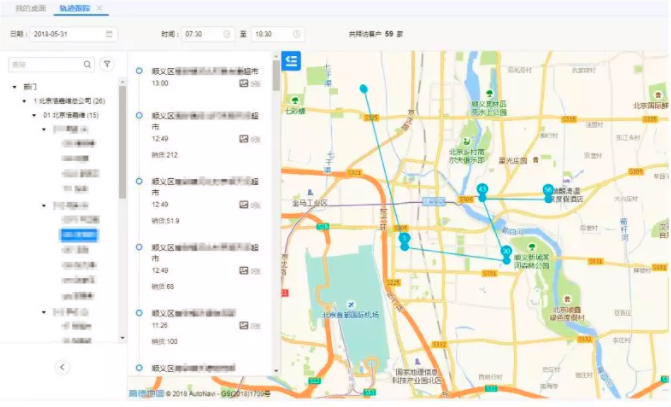Select 01 北京 (15) tree item
The image size is (671, 407).
click(71, 115)
